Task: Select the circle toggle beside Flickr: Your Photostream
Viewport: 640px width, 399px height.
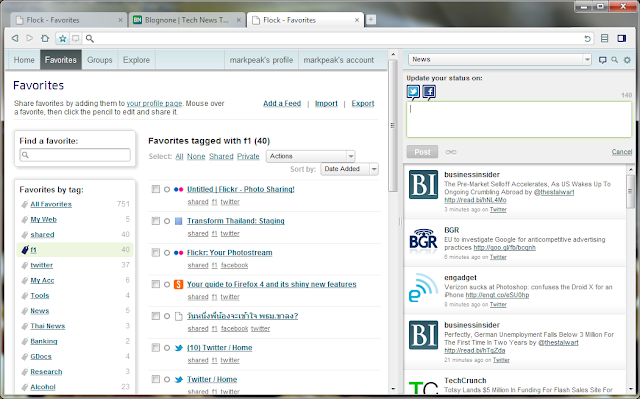Action: pos(167,253)
